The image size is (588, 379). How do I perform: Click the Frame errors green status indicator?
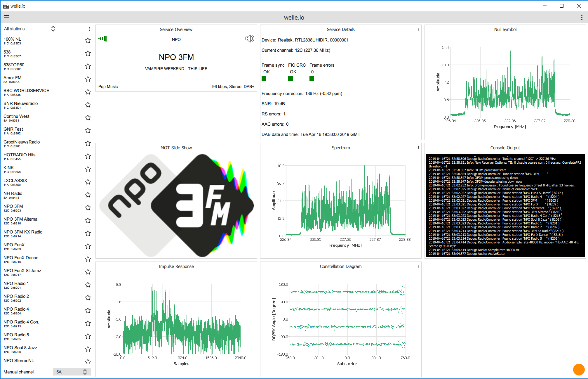point(312,78)
